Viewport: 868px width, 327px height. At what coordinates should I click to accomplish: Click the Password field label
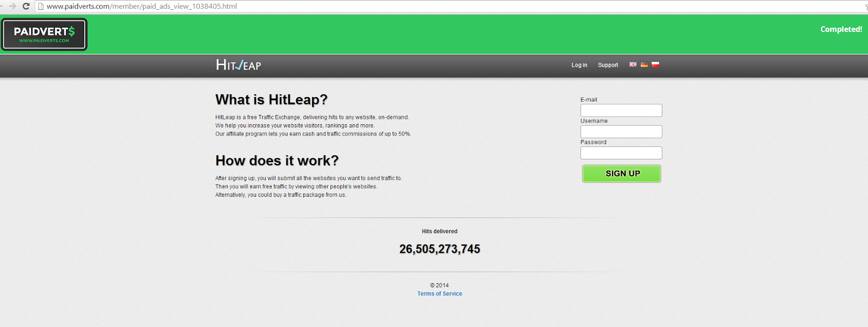[x=593, y=142]
